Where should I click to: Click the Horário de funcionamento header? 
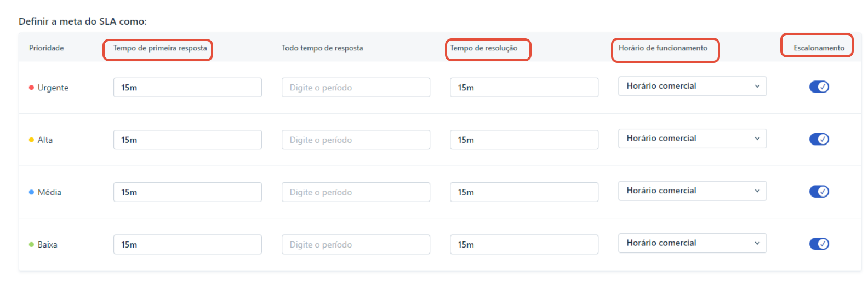coord(663,48)
